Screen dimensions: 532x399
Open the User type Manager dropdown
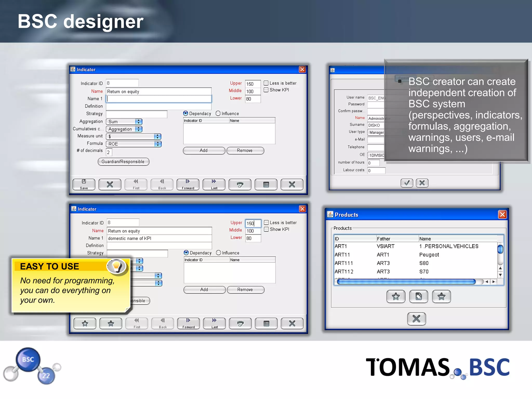tap(376, 132)
